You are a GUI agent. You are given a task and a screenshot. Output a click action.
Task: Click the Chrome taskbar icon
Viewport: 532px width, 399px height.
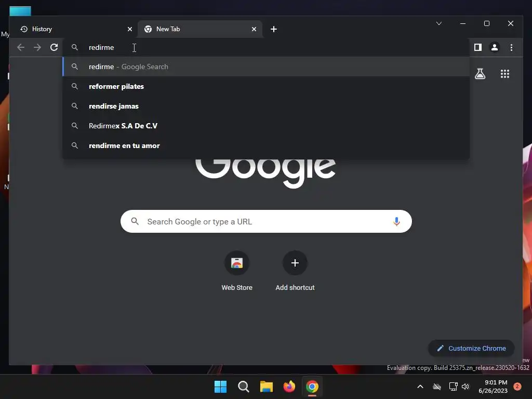point(312,387)
